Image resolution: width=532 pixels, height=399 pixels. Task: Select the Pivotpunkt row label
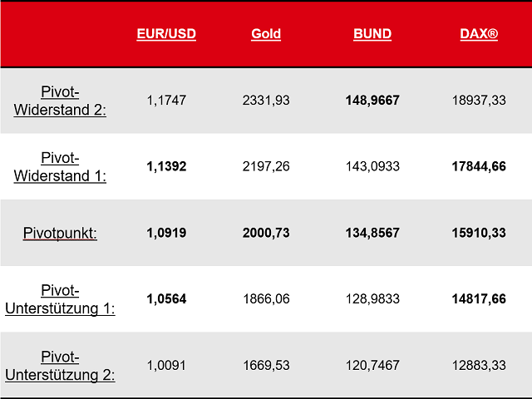tap(60, 233)
